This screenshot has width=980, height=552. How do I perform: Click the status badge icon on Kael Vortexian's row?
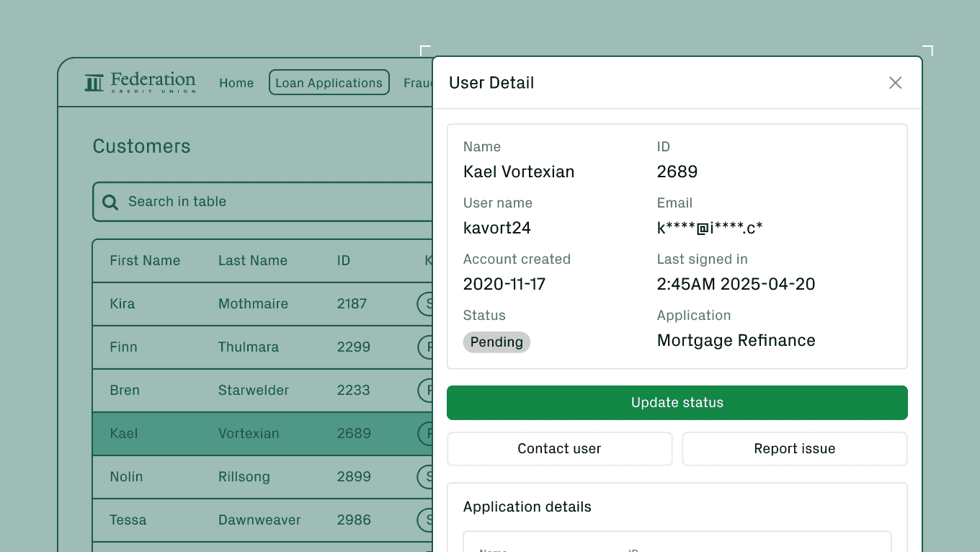pos(428,433)
